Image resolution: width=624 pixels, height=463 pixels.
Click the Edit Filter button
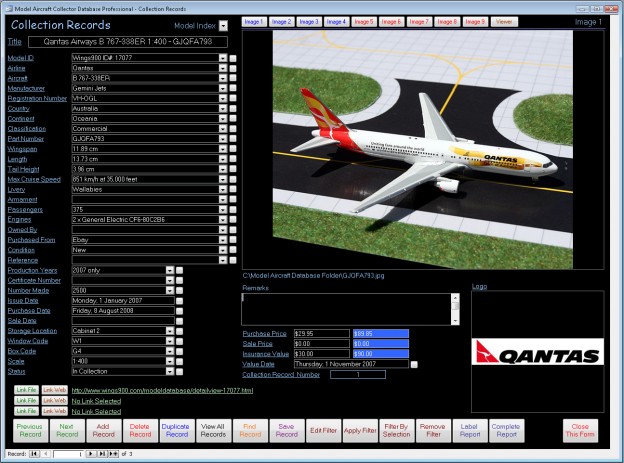(x=323, y=430)
